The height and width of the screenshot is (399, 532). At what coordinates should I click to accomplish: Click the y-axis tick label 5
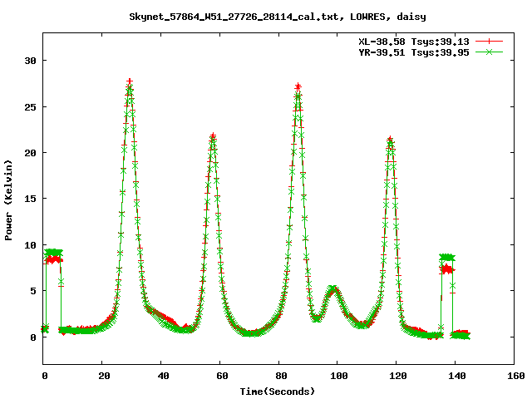pyautogui.click(x=33, y=291)
